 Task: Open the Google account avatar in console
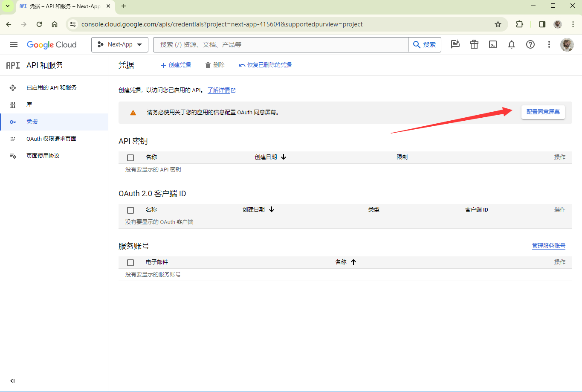point(567,44)
